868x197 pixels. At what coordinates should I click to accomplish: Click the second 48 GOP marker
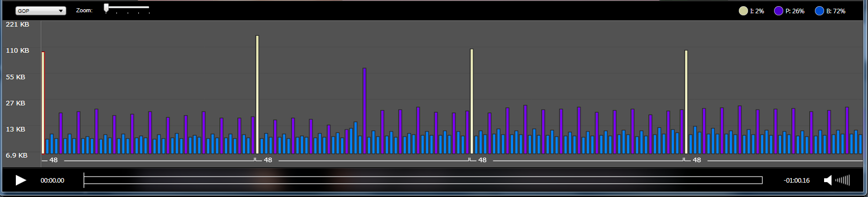coord(268,160)
